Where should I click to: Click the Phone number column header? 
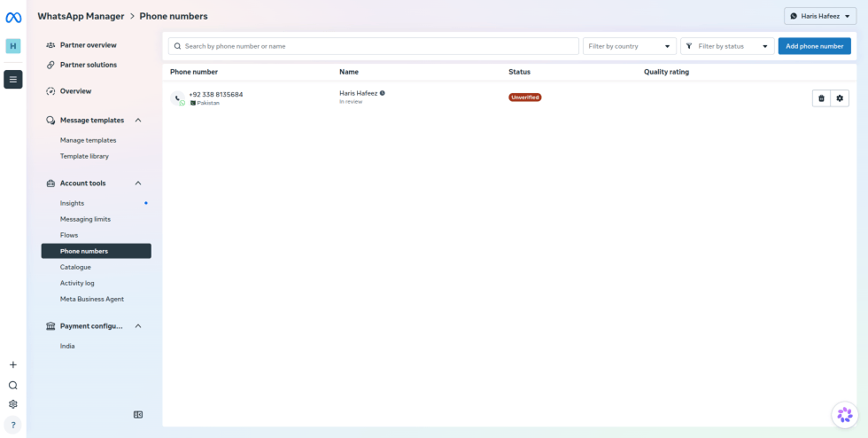[x=194, y=72]
